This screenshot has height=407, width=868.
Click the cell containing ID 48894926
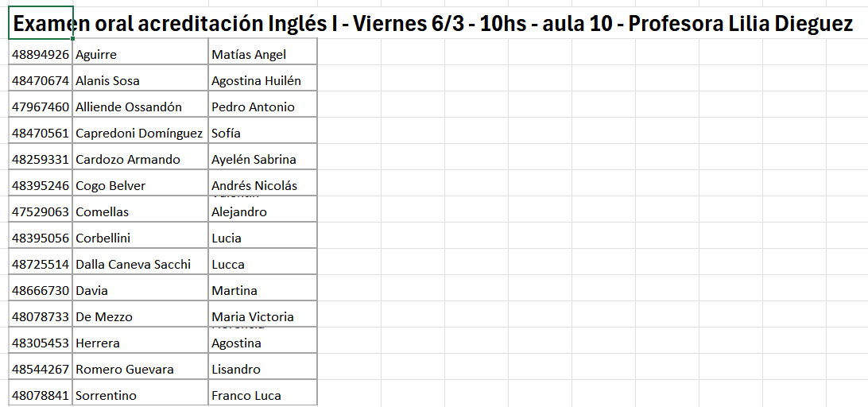click(x=41, y=55)
